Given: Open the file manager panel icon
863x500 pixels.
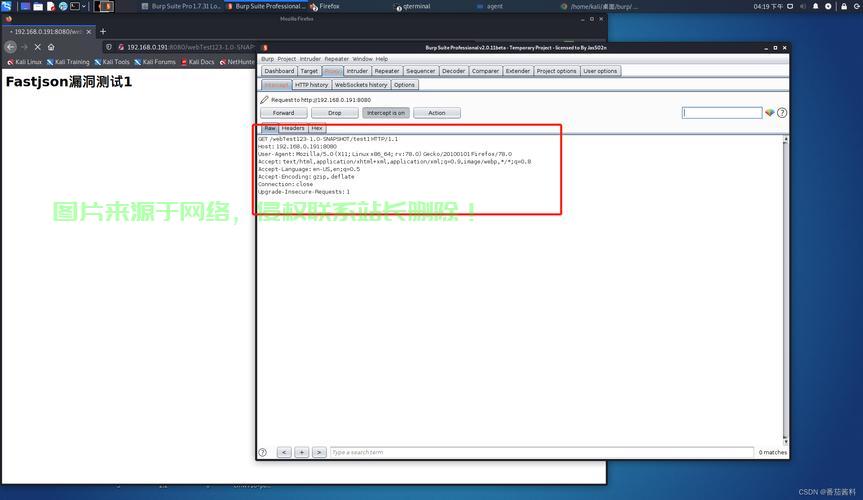Looking at the screenshot, I should click(x=38, y=6).
